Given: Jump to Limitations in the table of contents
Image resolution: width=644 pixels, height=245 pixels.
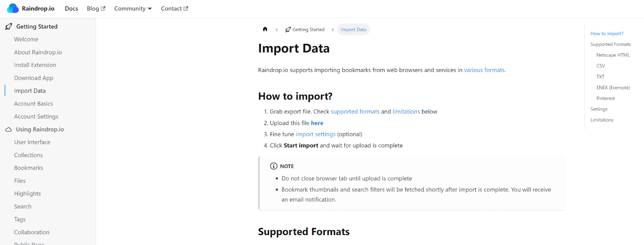Looking at the screenshot, I should click(602, 120).
